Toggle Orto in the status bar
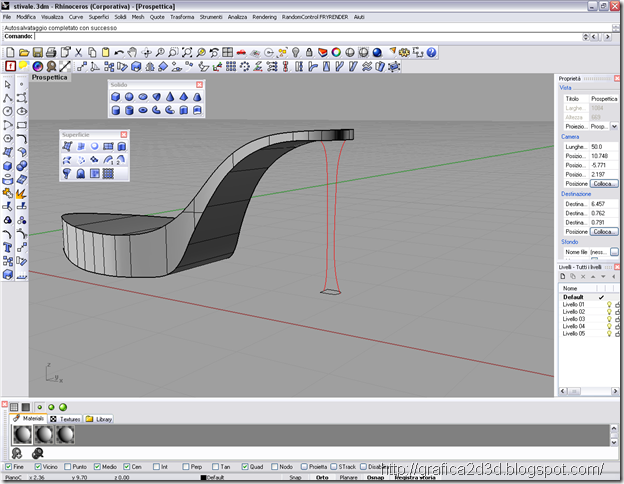The image size is (624, 484). pyautogui.click(x=322, y=478)
